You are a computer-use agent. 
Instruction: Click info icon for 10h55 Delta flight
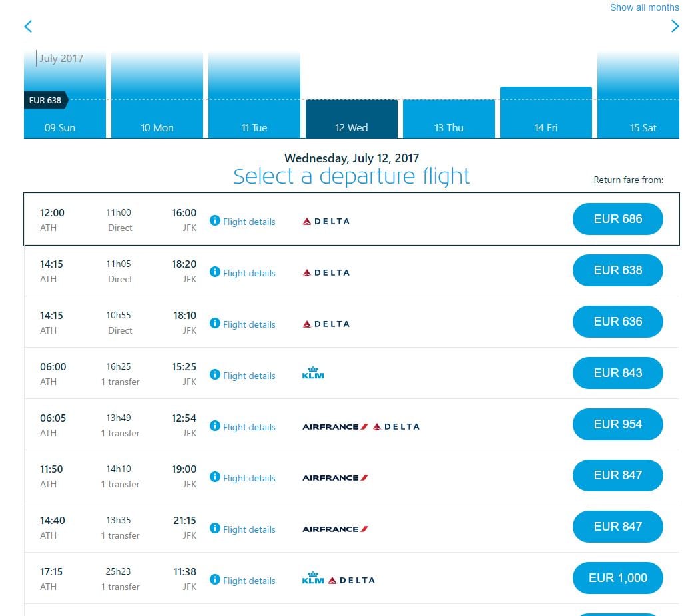point(214,324)
